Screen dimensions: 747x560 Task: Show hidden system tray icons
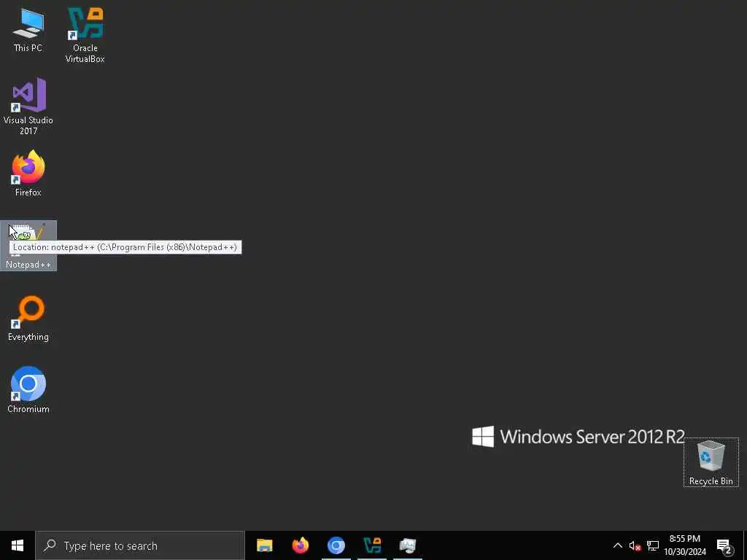tap(617, 545)
